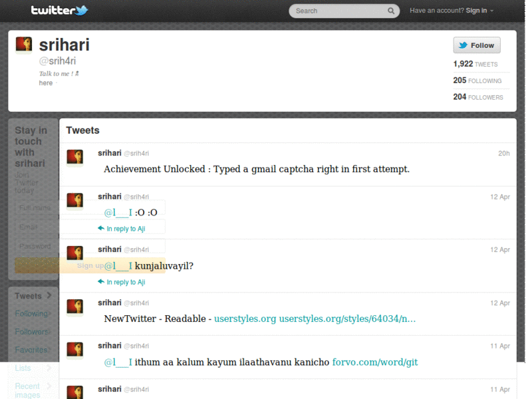
Task: Select Lists in the sidebar menu
Action: pyautogui.click(x=23, y=368)
